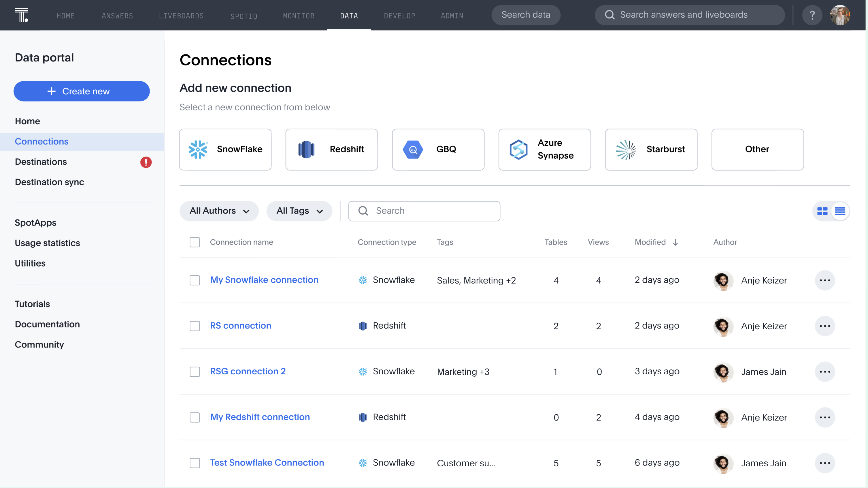Click the Azure Synapse logo on the card
The height and width of the screenshot is (488, 868).
[518, 149]
